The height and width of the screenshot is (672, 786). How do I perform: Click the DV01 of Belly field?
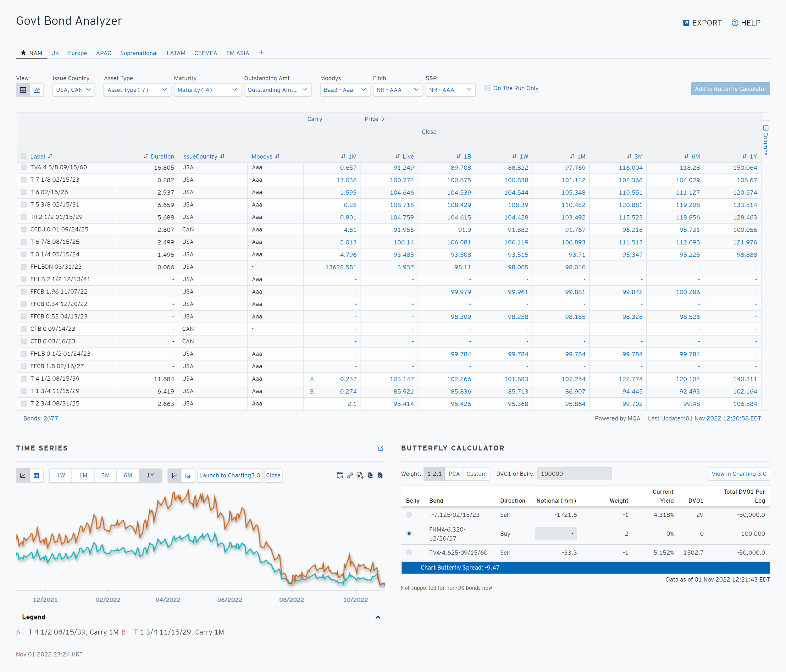pos(574,474)
